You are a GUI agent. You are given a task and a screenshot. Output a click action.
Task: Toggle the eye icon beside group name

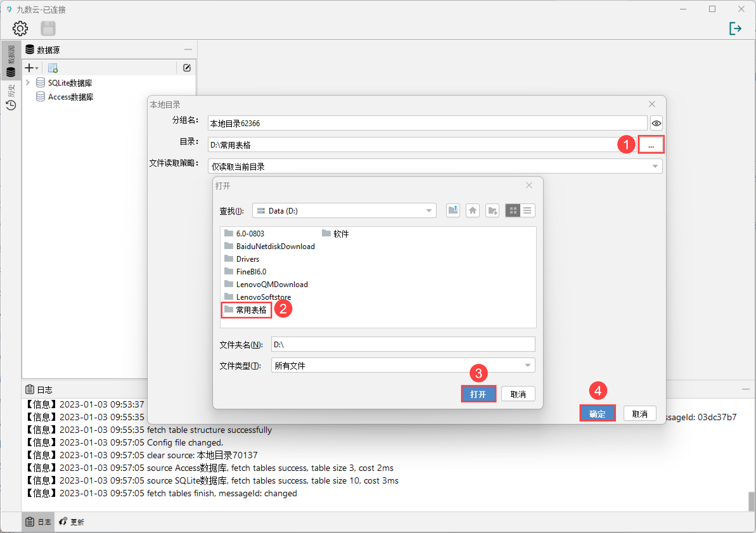pyautogui.click(x=656, y=124)
